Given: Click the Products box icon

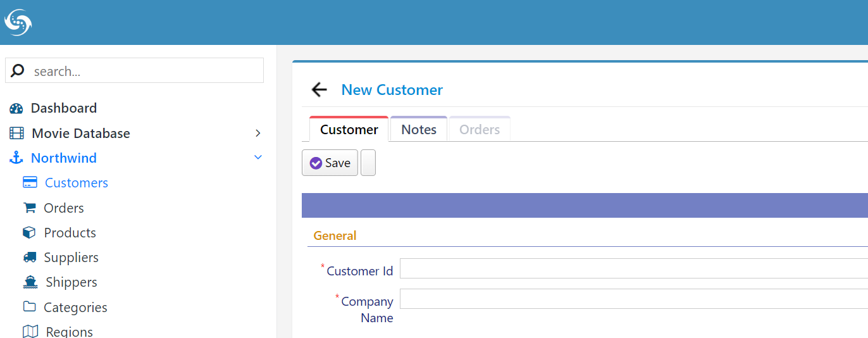Looking at the screenshot, I should (x=29, y=232).
